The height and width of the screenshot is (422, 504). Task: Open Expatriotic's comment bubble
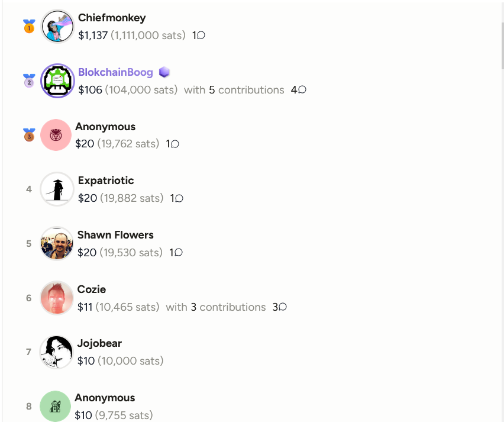tap(179, 198)
